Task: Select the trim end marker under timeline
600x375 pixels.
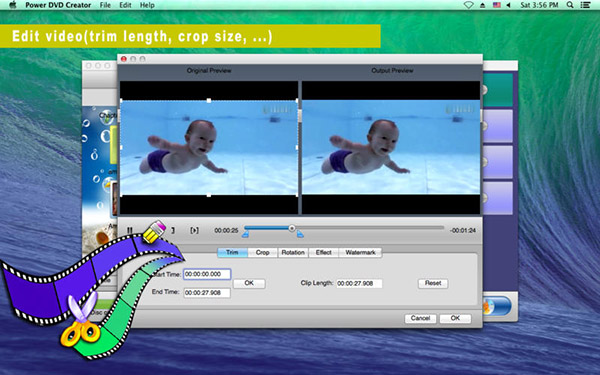Action: point(300,234)
